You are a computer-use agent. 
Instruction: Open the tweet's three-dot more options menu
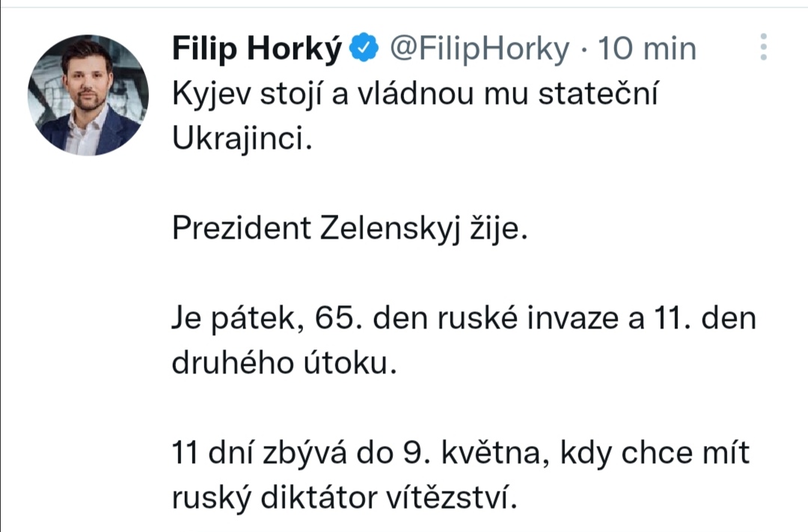coord(763,47)
